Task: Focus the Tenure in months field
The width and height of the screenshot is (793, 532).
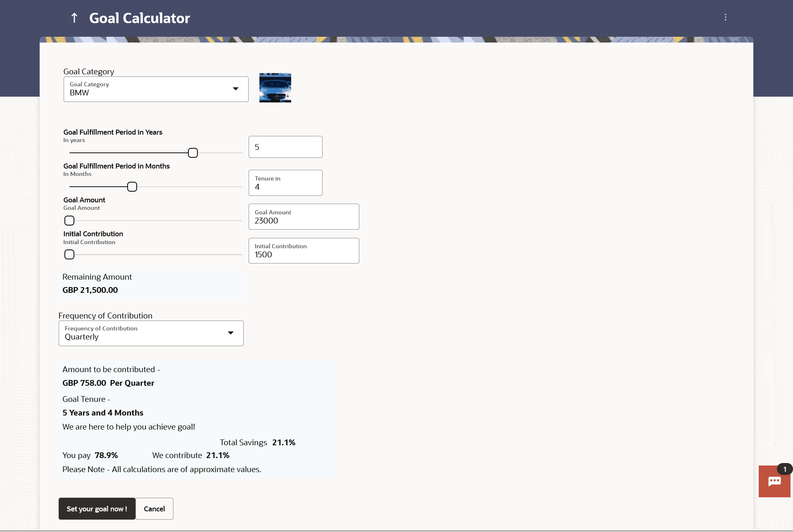Action: click(x=285, y=183)
